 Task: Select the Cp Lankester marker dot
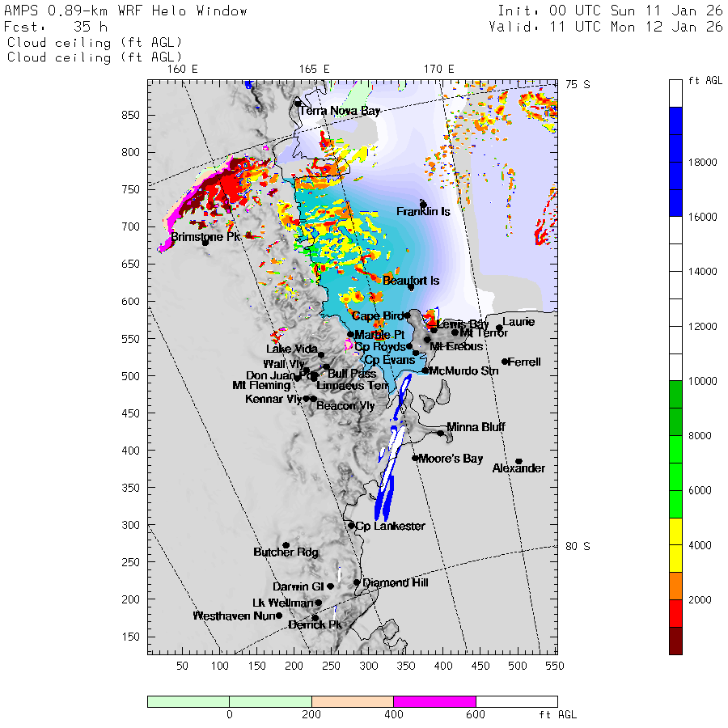tap(352, 526)
